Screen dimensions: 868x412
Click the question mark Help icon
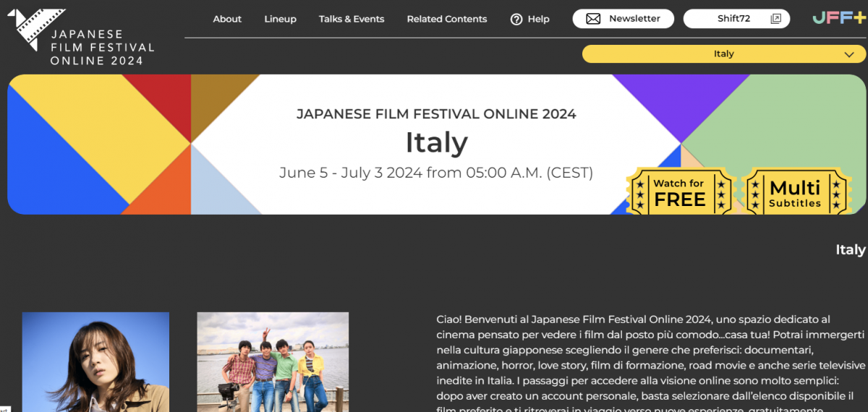point(516,20)
